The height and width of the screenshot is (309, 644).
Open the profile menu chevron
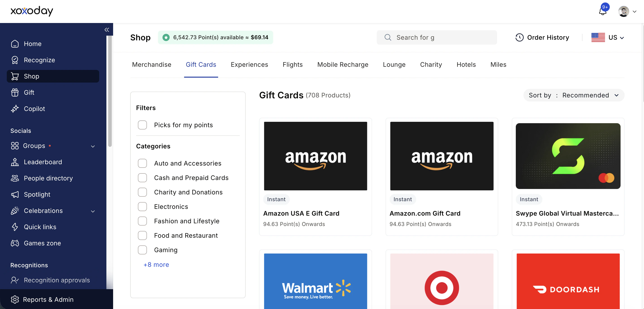click(635, 12)
